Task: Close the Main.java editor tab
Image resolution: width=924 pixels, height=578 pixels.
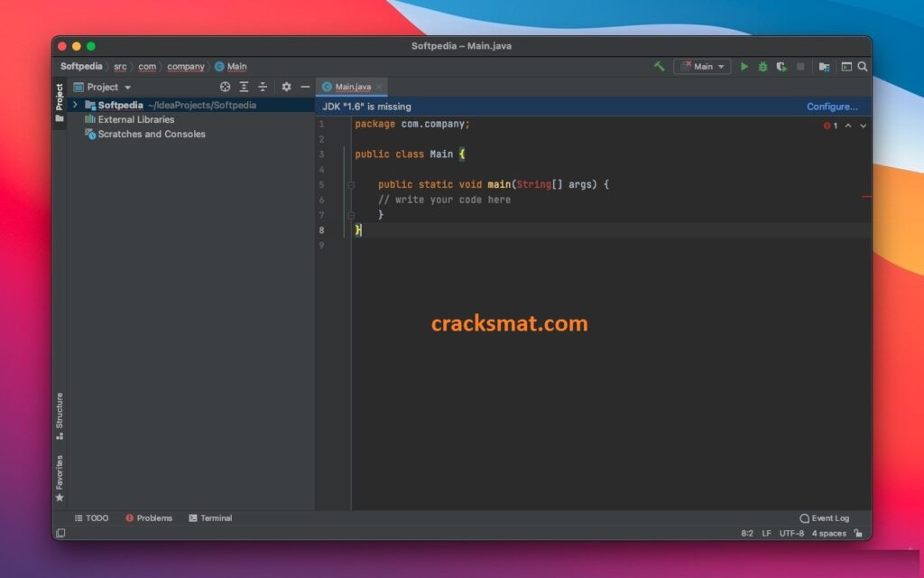Action: point(379,88)
